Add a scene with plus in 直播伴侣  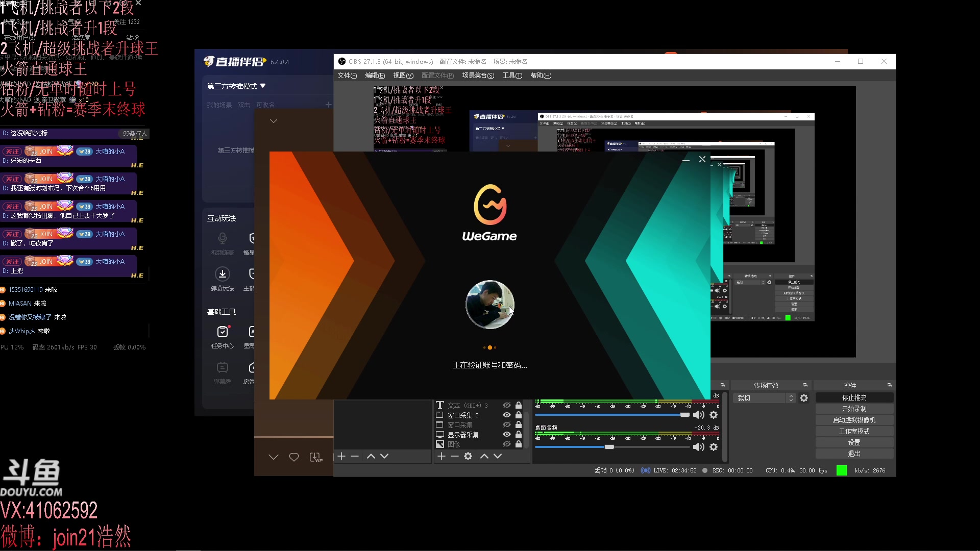click(329, 105)
